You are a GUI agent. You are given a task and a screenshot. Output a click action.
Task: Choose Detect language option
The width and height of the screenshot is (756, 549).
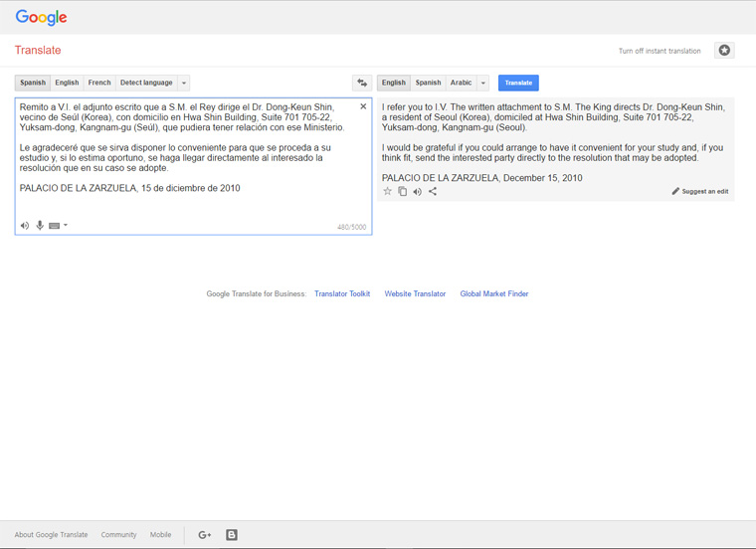(x=146, y=83)
